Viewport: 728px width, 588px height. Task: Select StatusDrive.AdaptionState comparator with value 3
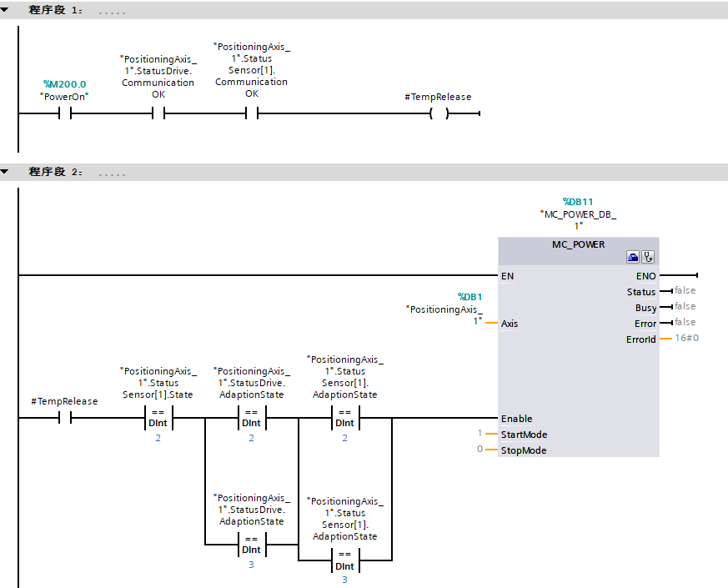[251, 545]
